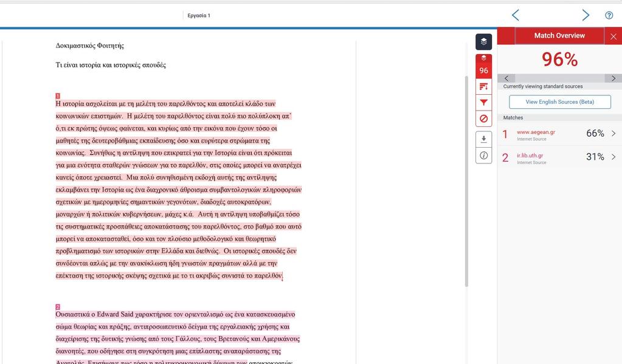Open submission info icon
The width and height of the screenshot is (622, 364).
click(x=483, y=156)
